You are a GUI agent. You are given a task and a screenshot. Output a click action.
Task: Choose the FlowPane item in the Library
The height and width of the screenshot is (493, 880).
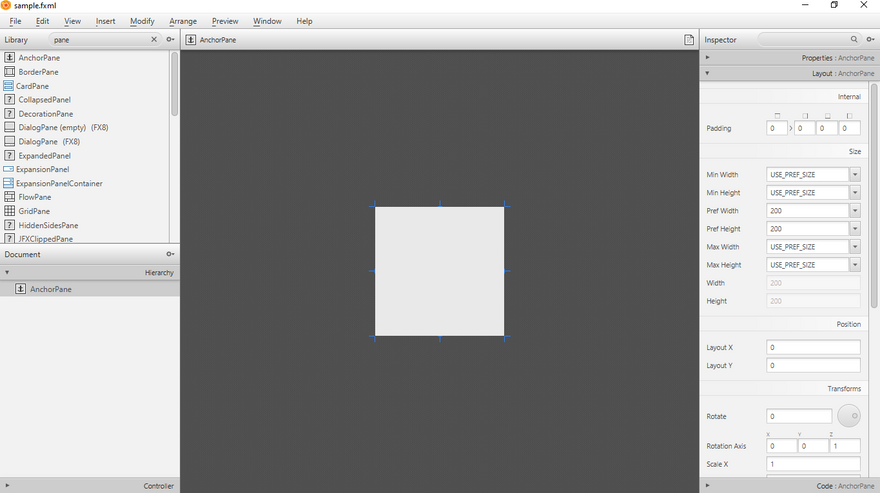(x=34, y=197)
